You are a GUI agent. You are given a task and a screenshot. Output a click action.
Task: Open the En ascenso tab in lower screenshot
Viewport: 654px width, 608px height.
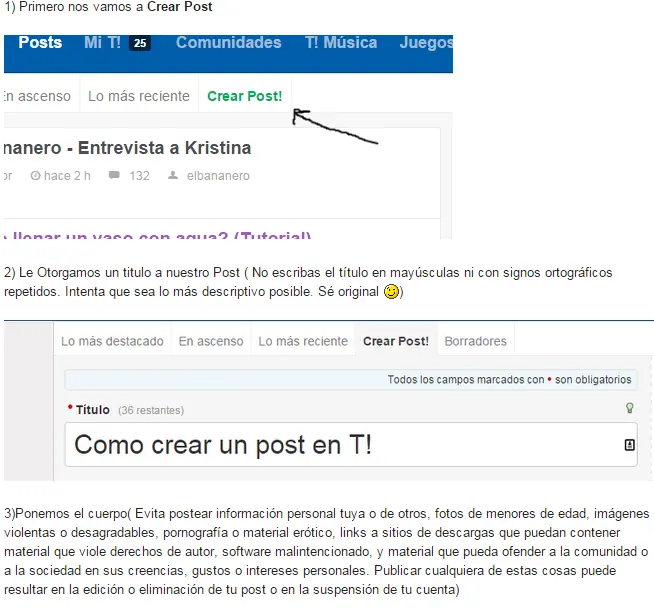(x=211, y=342)
